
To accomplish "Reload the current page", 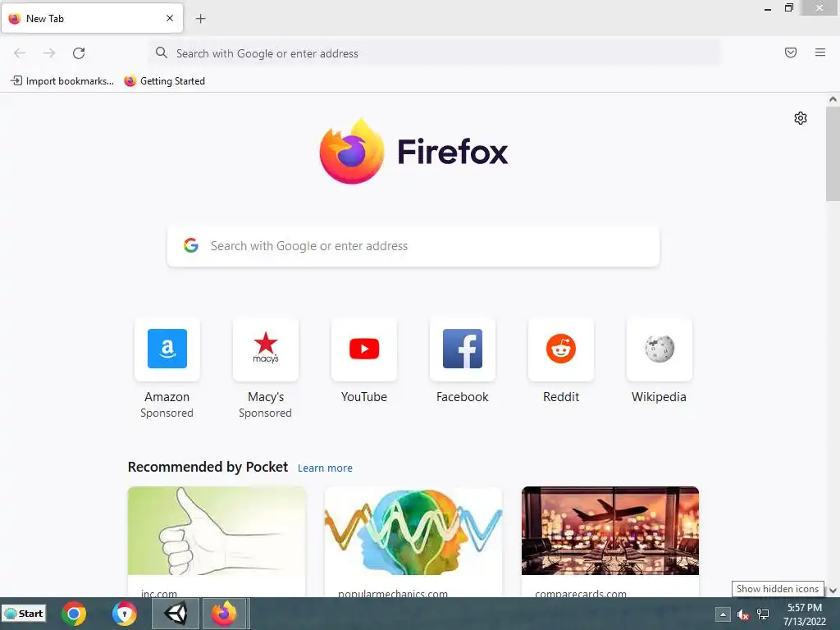I will (x=79, y=53).
